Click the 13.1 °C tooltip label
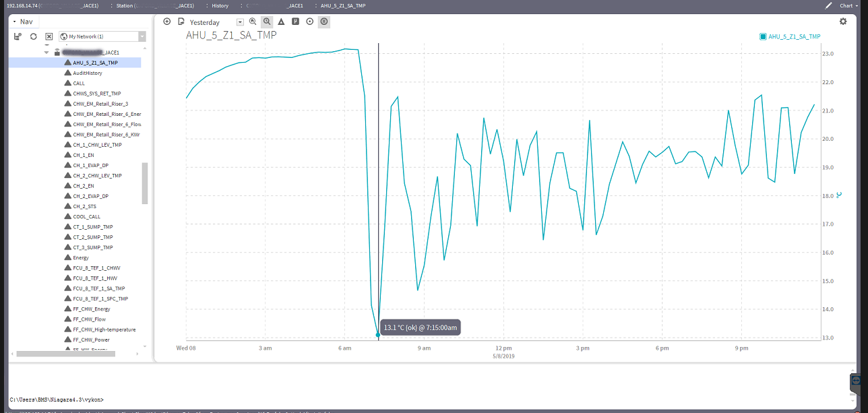This screenshot has height=413, width=868. coord(421,327)
